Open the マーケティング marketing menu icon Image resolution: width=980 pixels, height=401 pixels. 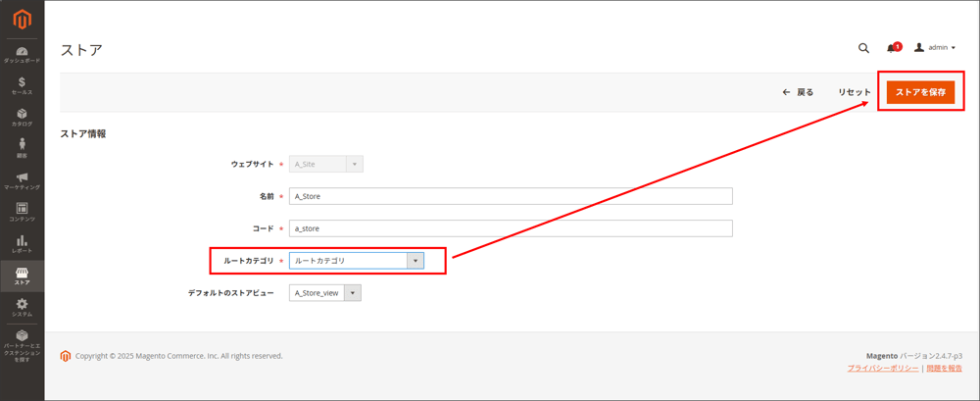[x=22, y=180]
